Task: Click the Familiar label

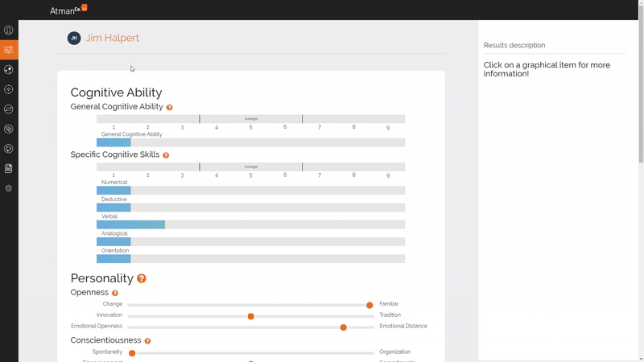Action: point(389,304)
